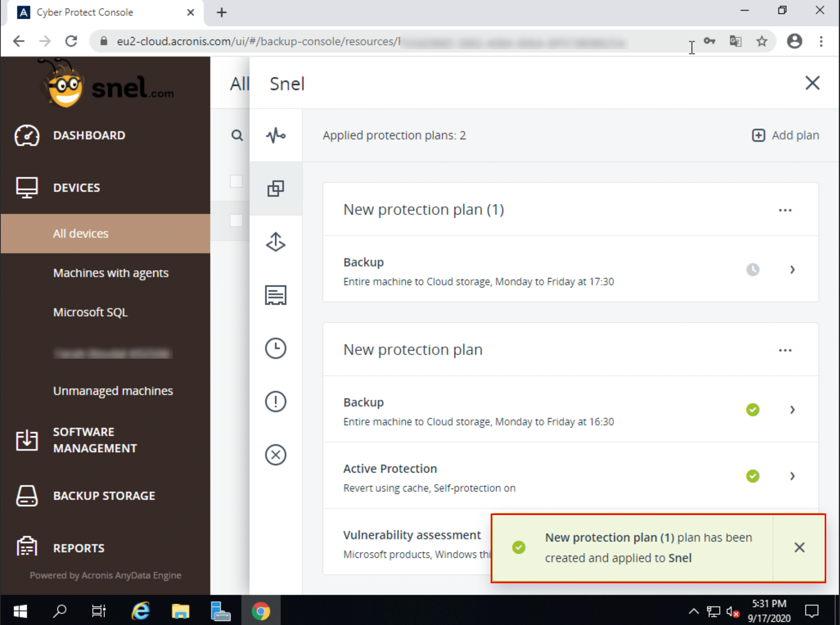Close the Cyber Protect Console tab

(x=190, y=12)
